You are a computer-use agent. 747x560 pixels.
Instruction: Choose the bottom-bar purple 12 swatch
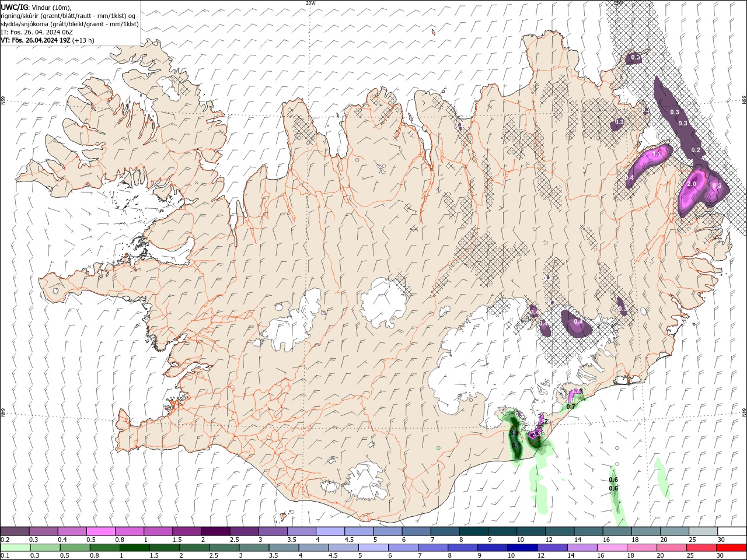[x=551, y=548]
